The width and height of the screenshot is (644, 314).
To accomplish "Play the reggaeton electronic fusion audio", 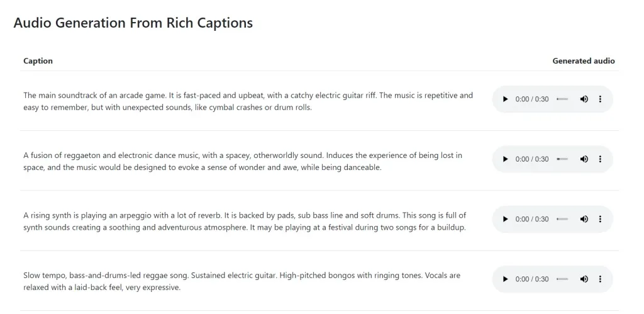I will [505, 159].
